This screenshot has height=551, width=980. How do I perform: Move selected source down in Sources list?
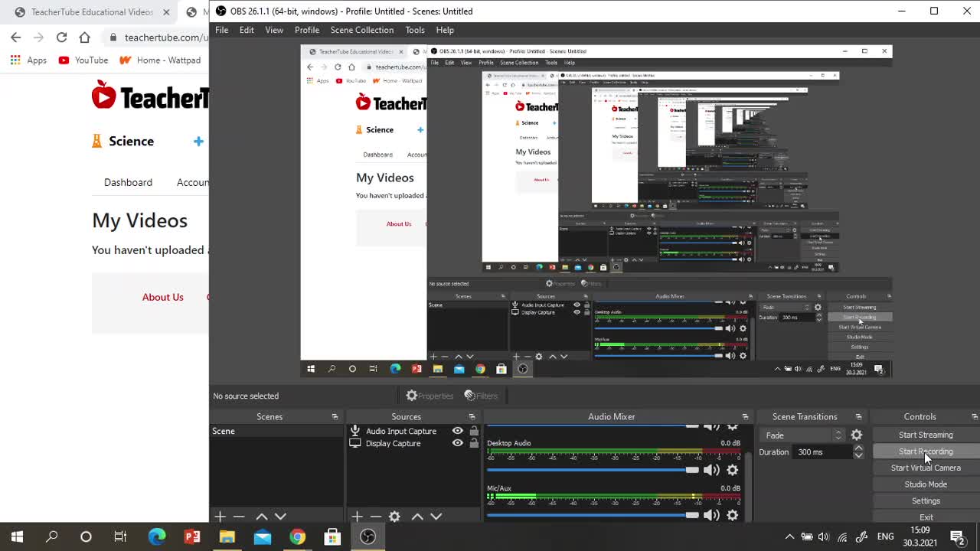click(436, 517)
